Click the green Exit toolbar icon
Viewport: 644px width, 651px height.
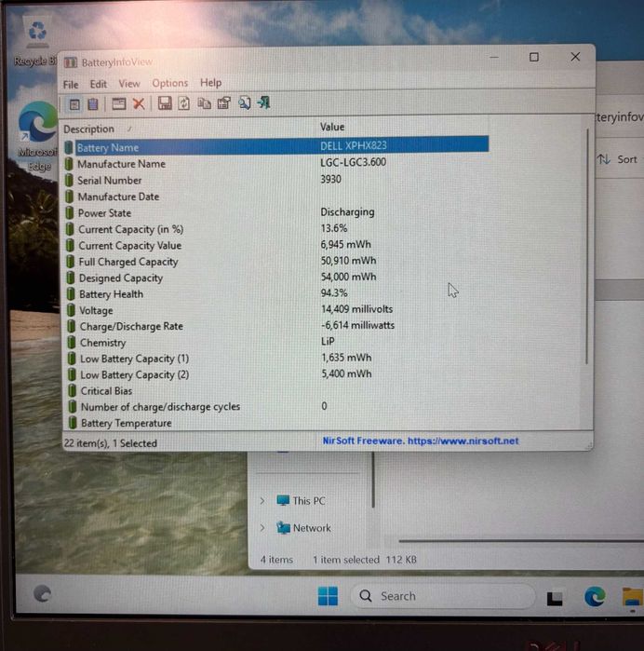pyautogui.click(x=264, y=102)
